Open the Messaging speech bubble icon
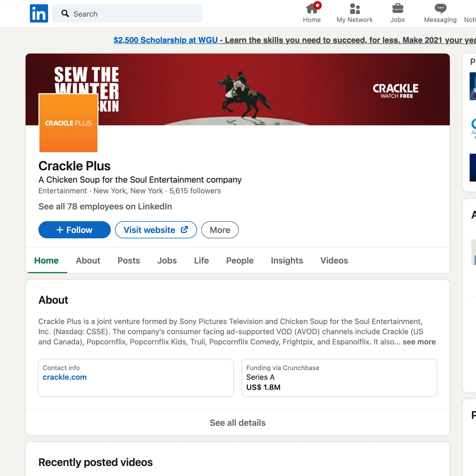This screenshot has height=476, width=476. (x=440, y=8)
